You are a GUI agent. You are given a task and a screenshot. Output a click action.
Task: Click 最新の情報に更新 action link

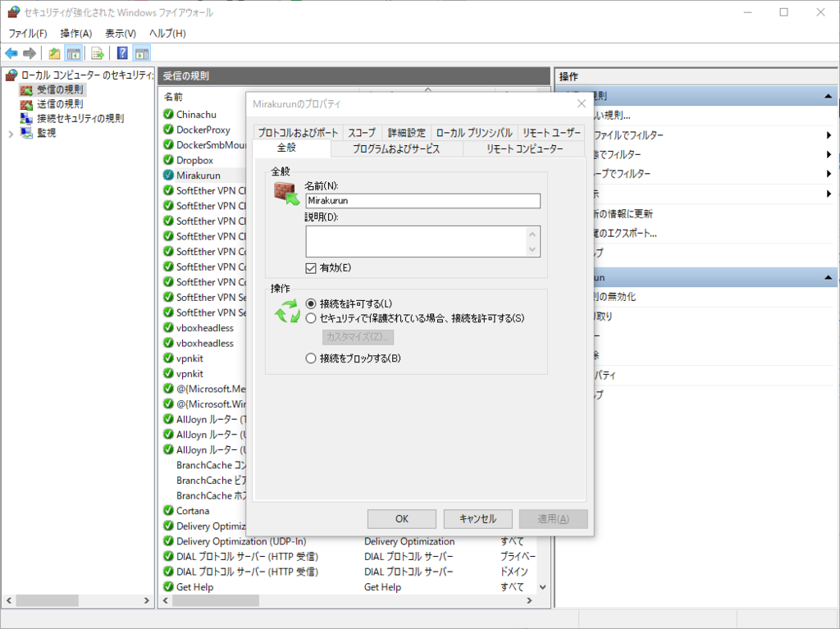(623, 214)
